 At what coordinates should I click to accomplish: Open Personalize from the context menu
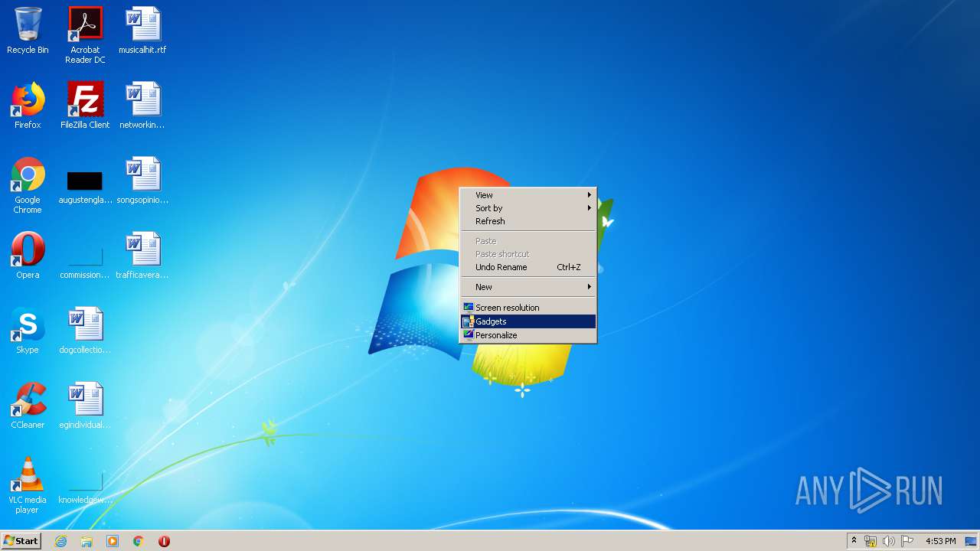(x=528, y=335)
